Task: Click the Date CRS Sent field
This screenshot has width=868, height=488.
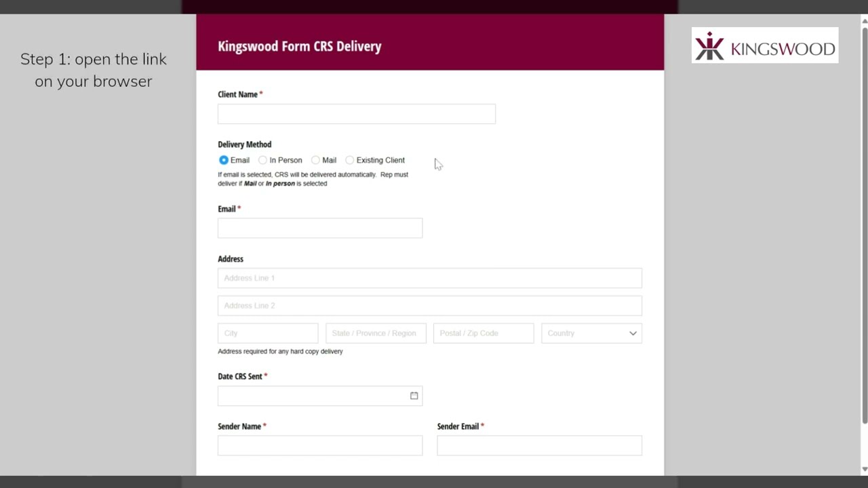Action: click(320, 396)
